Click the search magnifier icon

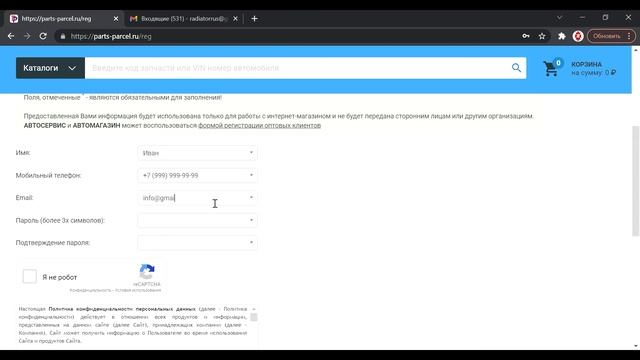516,68
